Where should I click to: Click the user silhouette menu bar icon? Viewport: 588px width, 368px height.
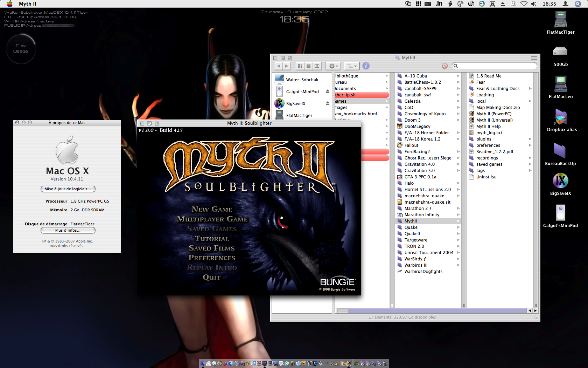(x=565, y=4)
